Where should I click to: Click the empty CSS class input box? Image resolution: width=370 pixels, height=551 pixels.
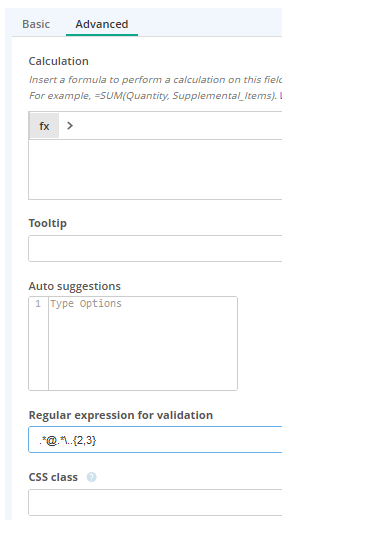tap(155, 502)
